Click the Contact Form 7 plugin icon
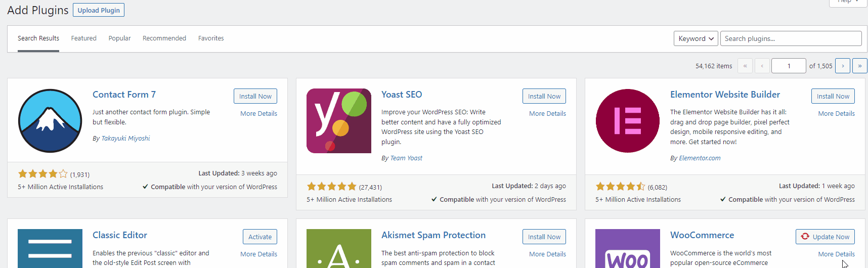 pyautogui.click(x=50, y=121)
